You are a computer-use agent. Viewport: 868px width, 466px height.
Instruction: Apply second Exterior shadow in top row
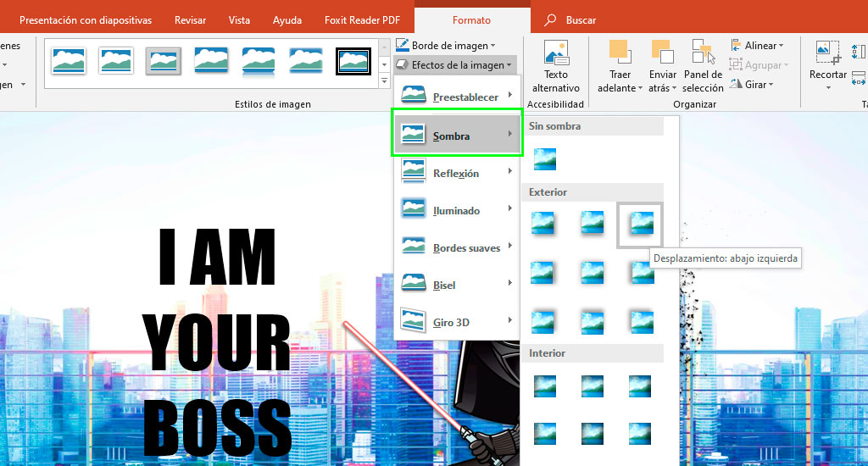click(x=593, y=224)
